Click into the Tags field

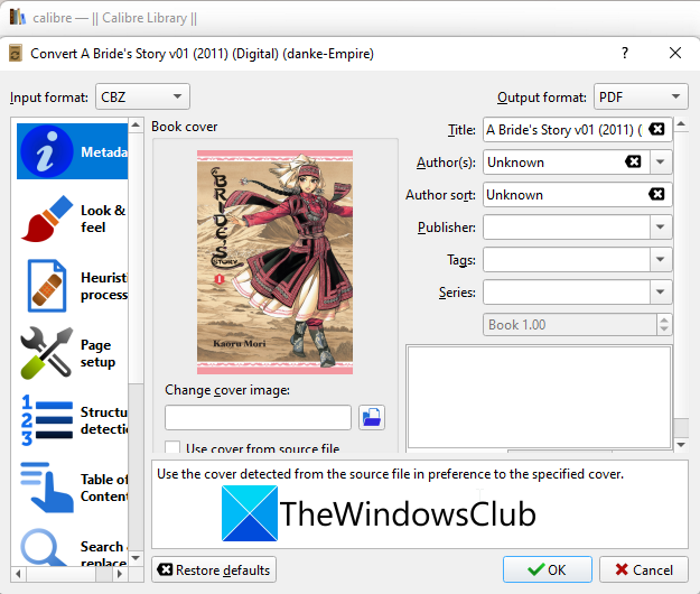(x=567, y=259)
